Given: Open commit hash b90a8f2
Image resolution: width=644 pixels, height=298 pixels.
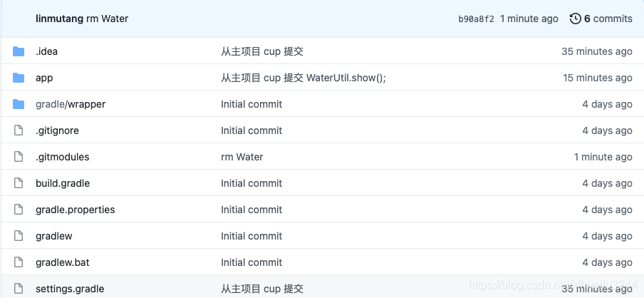Looking at the screenshot, I should pos(476,19).
